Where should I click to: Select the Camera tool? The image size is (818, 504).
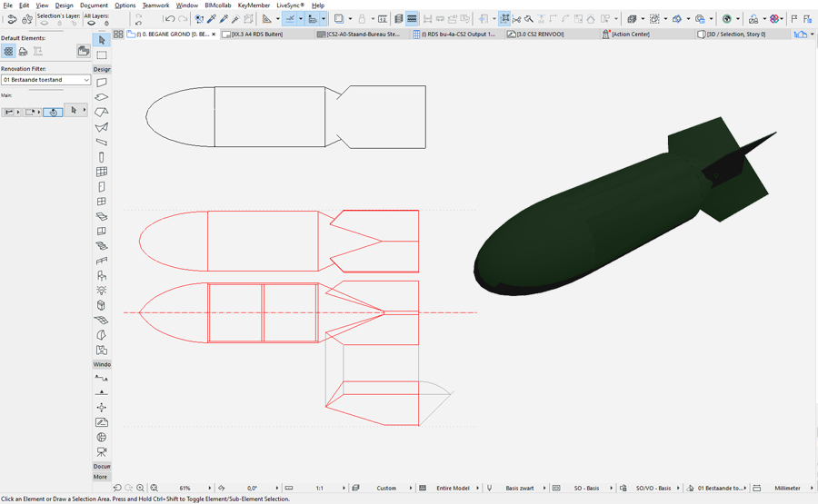point(102,452)
